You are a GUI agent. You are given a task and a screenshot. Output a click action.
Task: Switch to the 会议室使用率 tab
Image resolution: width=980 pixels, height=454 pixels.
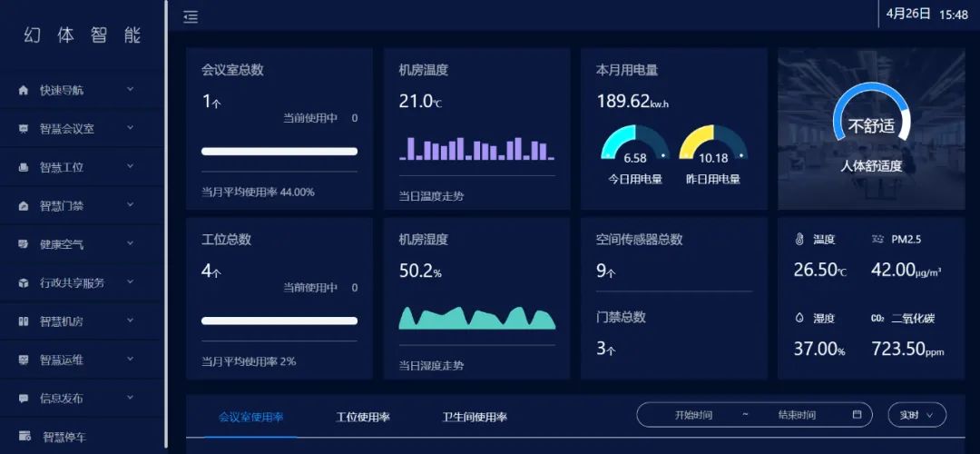[250, 417]
